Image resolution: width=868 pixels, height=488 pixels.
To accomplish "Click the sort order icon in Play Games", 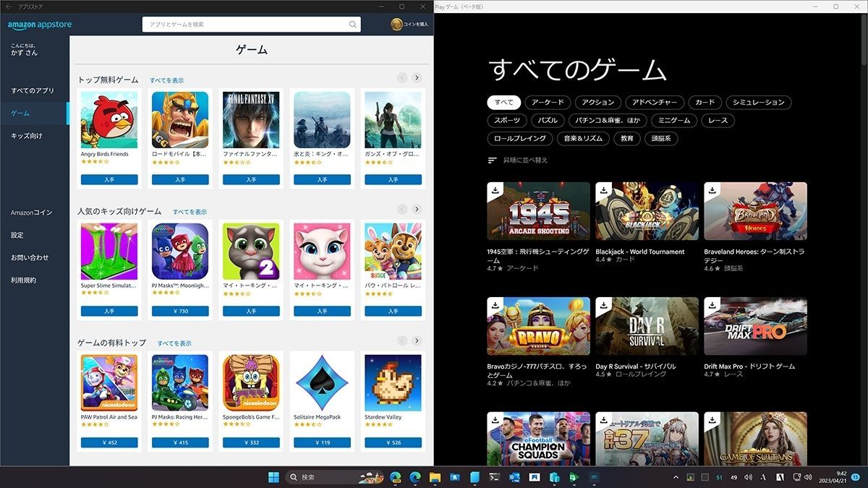I will pyautogui.click(x=493, y=160).
